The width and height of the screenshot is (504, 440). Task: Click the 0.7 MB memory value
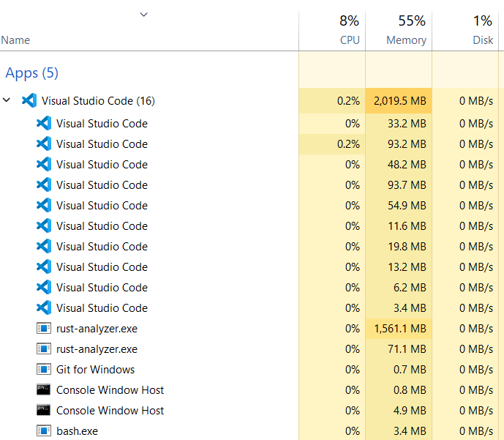coord(410,370)
